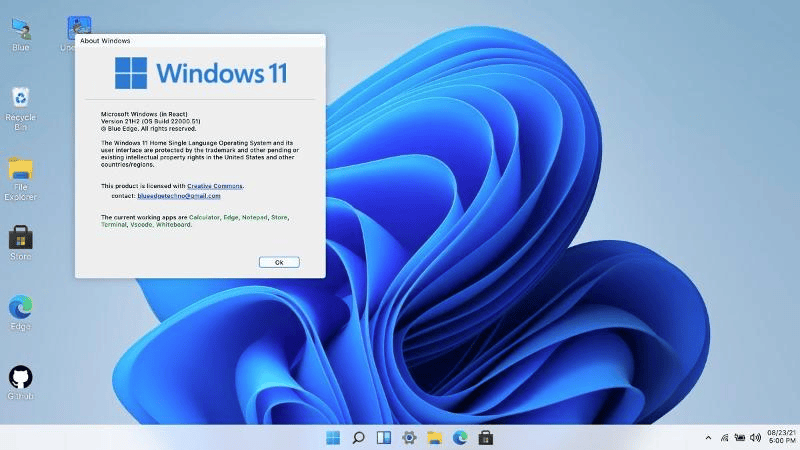Expand the system tray hidden icons chevron
This screenshot has width=800, height=450.
point(709,438)
